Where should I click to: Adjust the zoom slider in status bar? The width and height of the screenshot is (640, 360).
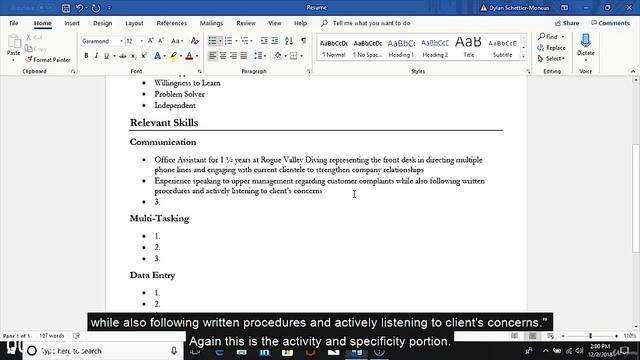[590, 336]
